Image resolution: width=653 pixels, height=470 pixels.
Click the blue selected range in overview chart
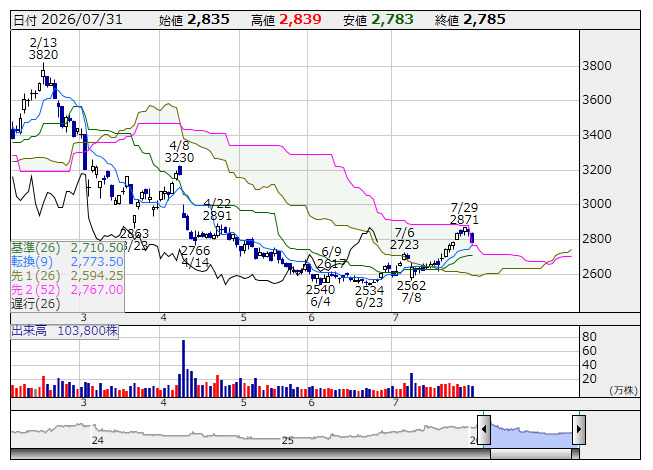[531, 434]
